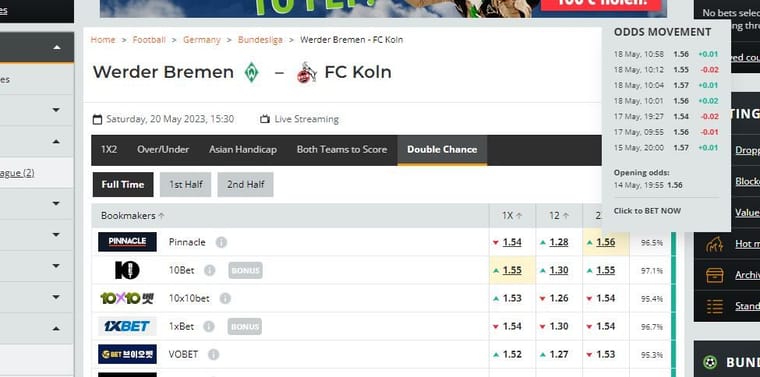Collapse the top left sidebar section
The height and width of the screenshot is (377, 760).
(57, 47)
